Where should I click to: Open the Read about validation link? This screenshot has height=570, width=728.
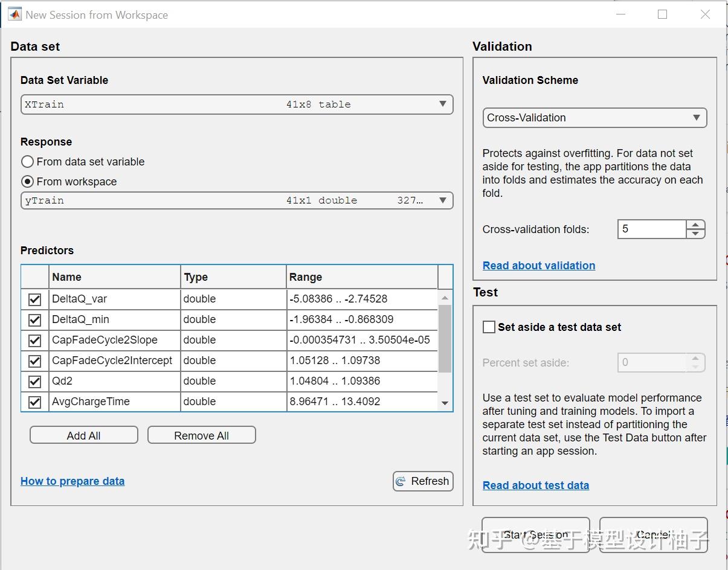[538, 266]
